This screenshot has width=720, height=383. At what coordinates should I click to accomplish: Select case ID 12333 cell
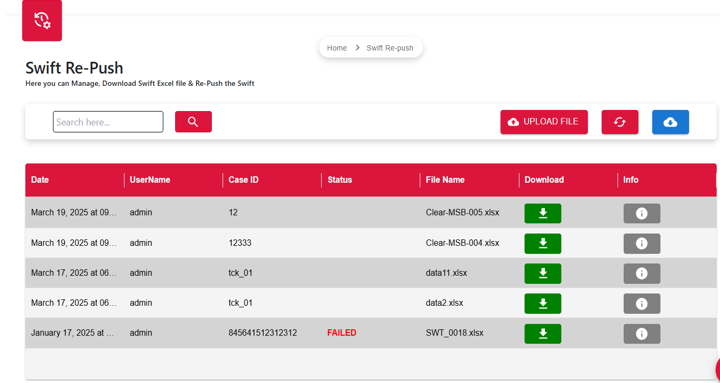(x=240, y=243)
